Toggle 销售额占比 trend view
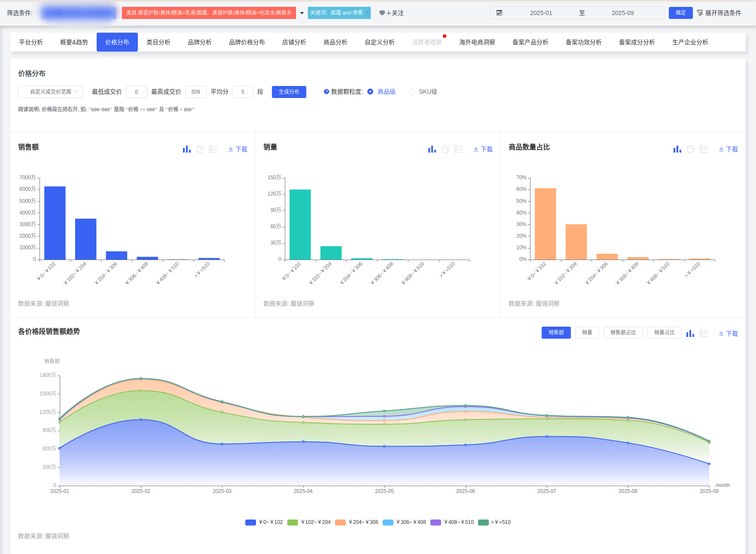This screenshot has height=554, width=756. [623, 333]
